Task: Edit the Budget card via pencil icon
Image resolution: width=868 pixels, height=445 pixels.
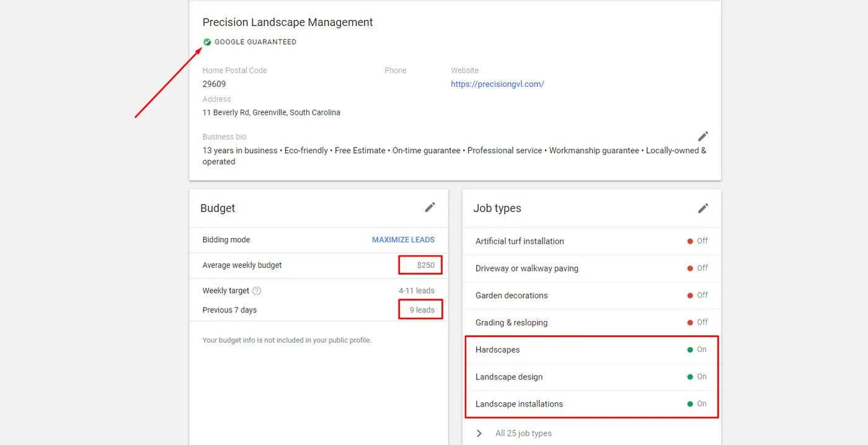Action: tap(430, 208)
